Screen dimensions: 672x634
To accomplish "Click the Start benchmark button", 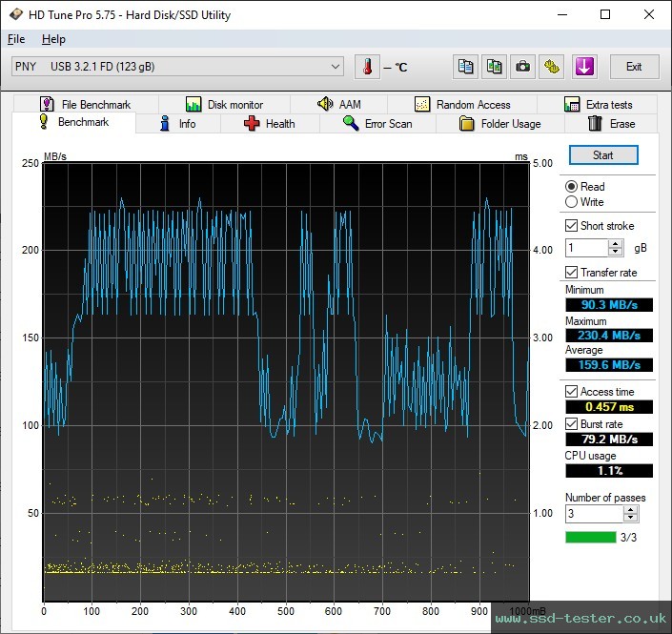I will [x=603, y=155].
